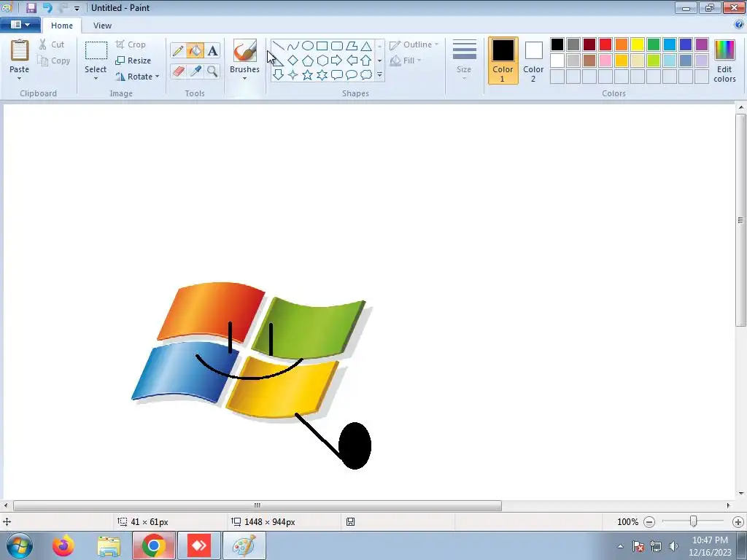Click the vertical scrollbar down arrow
Viewport: 747px width, 560px height.
pyautogui.click(x=741, y=494)
